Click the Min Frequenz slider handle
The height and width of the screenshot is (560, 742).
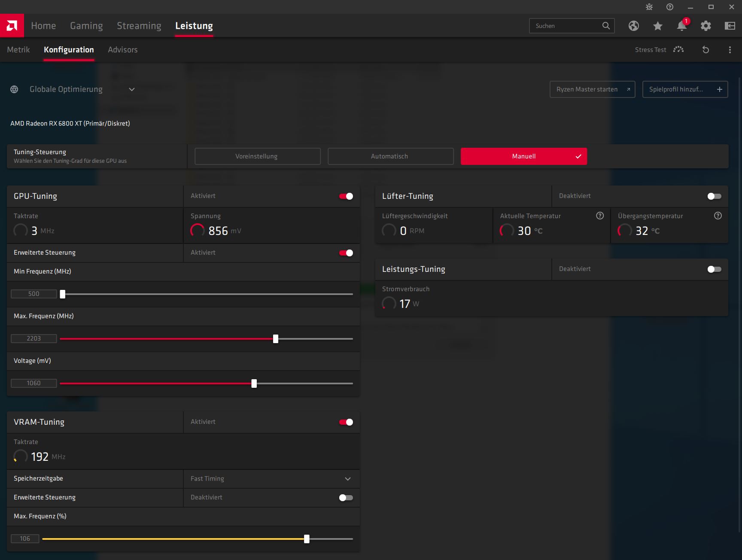tap(63, 294)
